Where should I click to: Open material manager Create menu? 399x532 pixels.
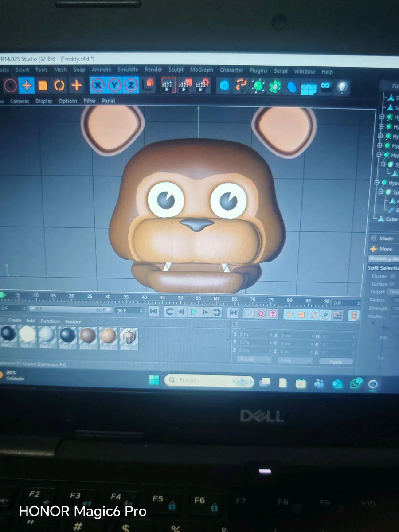coord(15,320)
